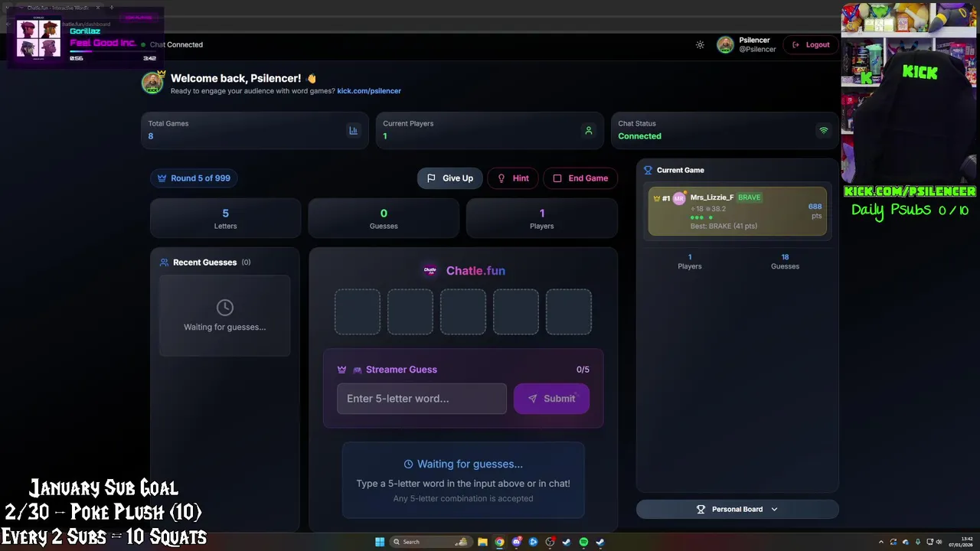980x551 pixels.
Task: Click the clock icon in Recent Guesses
Action: [225, 308]
